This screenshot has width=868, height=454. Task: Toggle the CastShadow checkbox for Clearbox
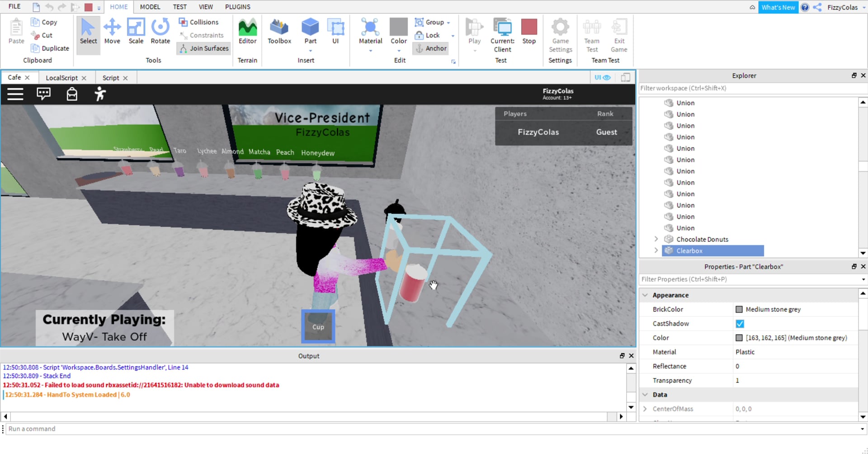coord(740,323)
